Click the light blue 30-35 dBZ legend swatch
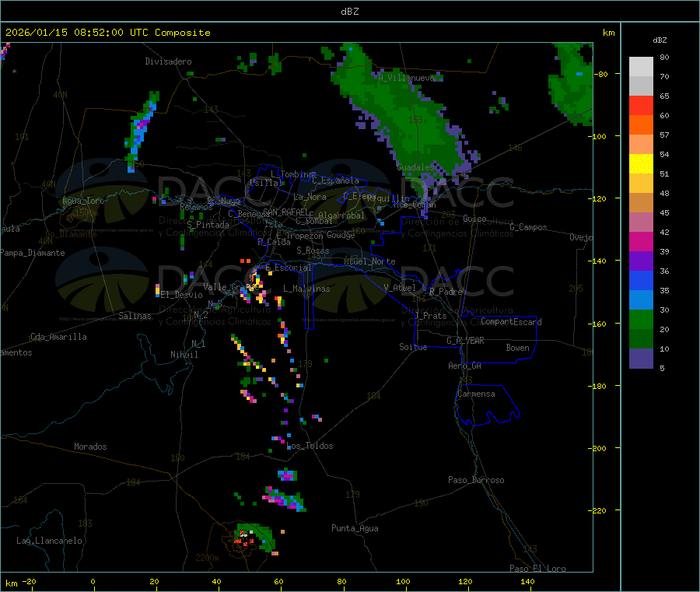Screen dimensions: 700x592 pyautogui.click(x=641, y=300)
